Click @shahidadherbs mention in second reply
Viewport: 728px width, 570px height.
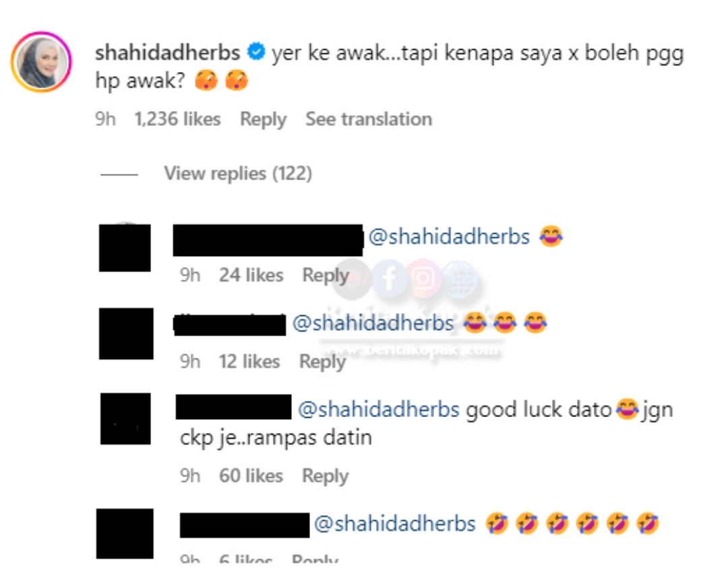[x=373, y=323]
